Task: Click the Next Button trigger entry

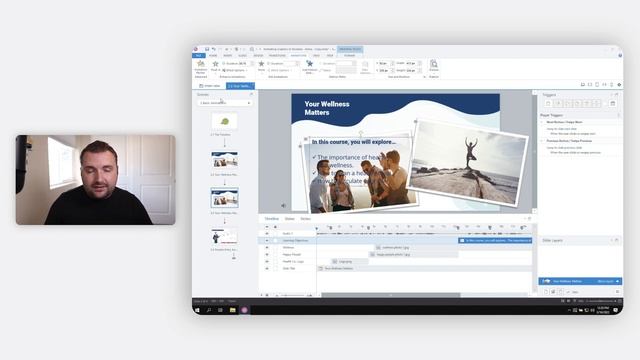Action: click(x=564, y=122)
